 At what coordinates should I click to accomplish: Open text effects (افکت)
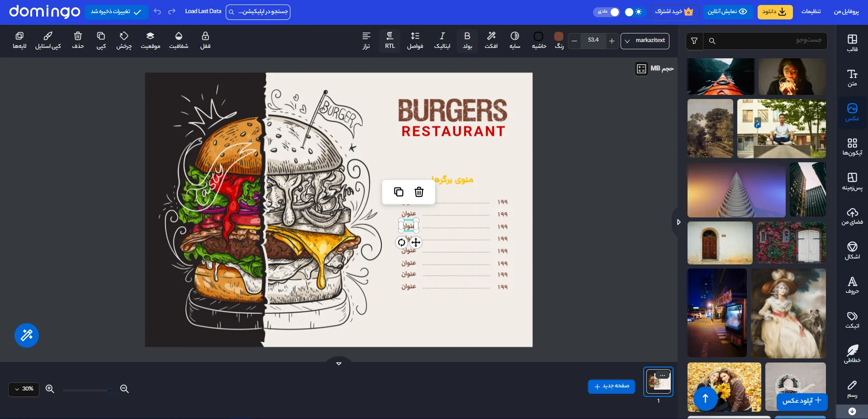491,40
